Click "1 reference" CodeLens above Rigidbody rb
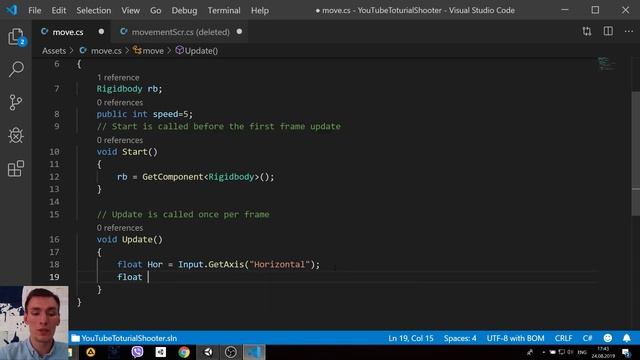Screen dimensions: 640x360 click(118, 77)
